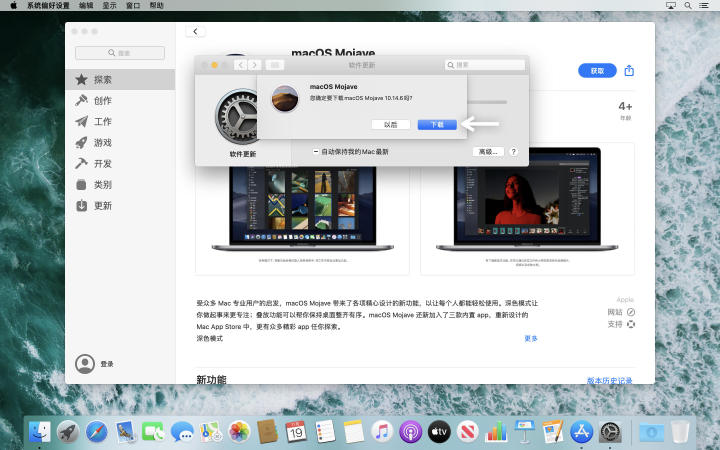Viewport: 720px width, 450px height.
Task: Go back in System Preferences window
Action: click(240, 65)
